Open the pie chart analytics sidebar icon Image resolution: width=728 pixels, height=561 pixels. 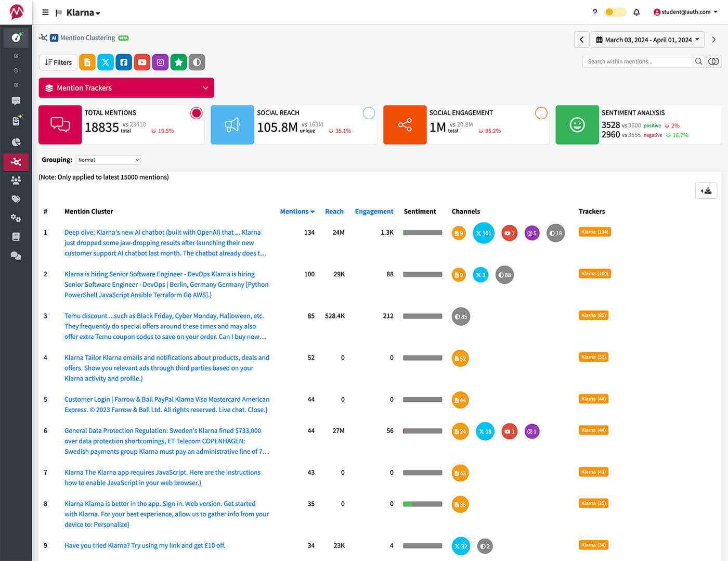[16, 142]
